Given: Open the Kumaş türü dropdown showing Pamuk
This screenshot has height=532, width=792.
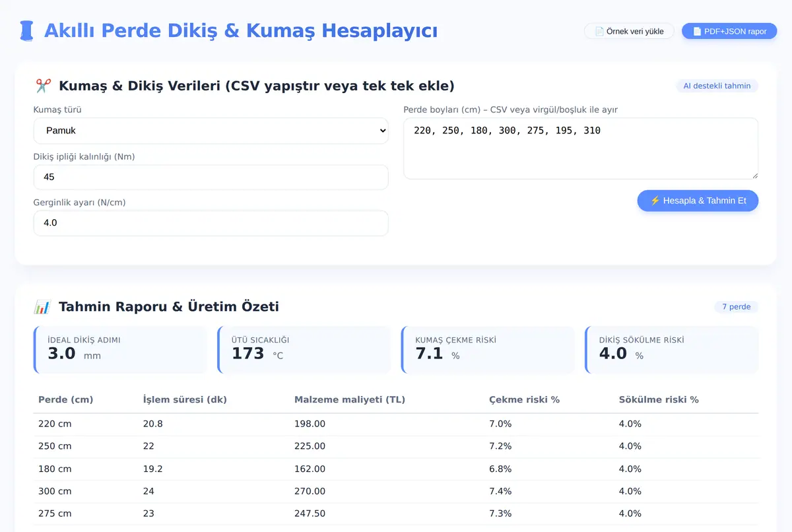Looking at the screenshot, I should 211,131.
